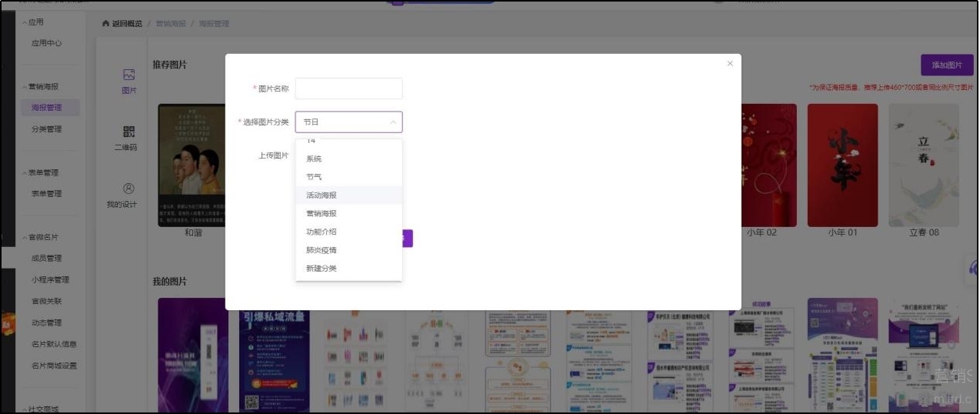Collapse the 选择图片分类 dropdown
980x414 pixels.
393,122
